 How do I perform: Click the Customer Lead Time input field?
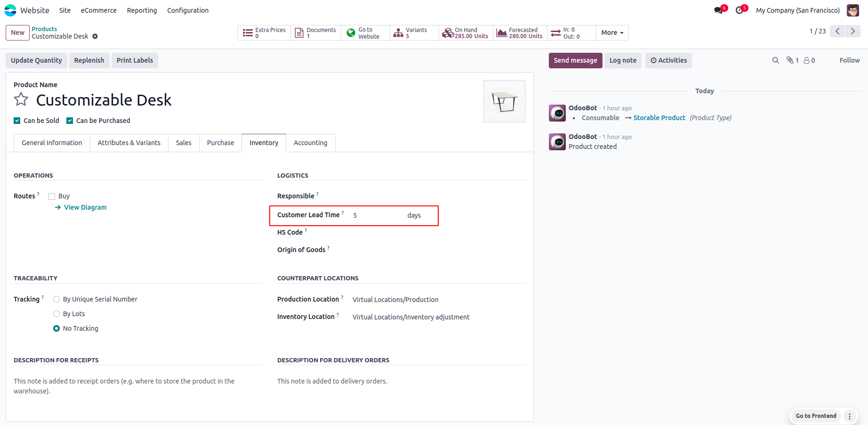point(377,215)
